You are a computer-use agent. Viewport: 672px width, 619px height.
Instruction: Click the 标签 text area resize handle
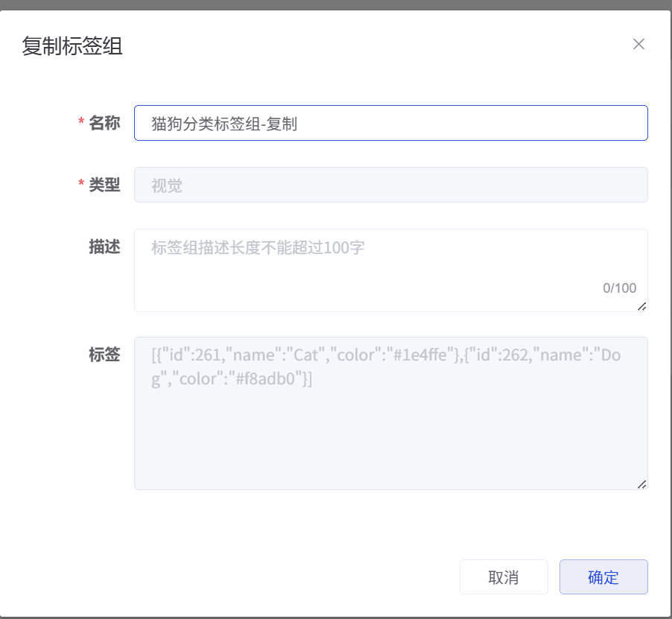coord(642,484)
